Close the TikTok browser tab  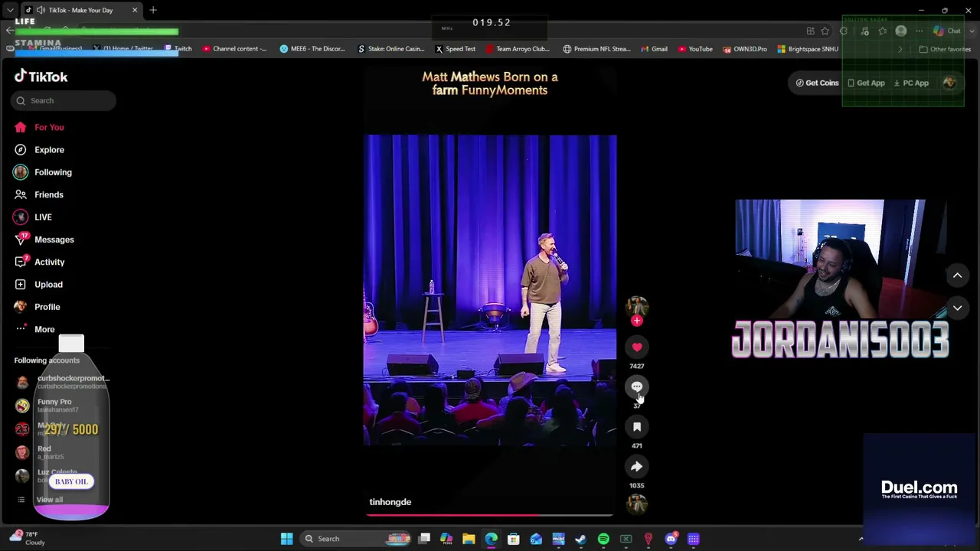135,10
